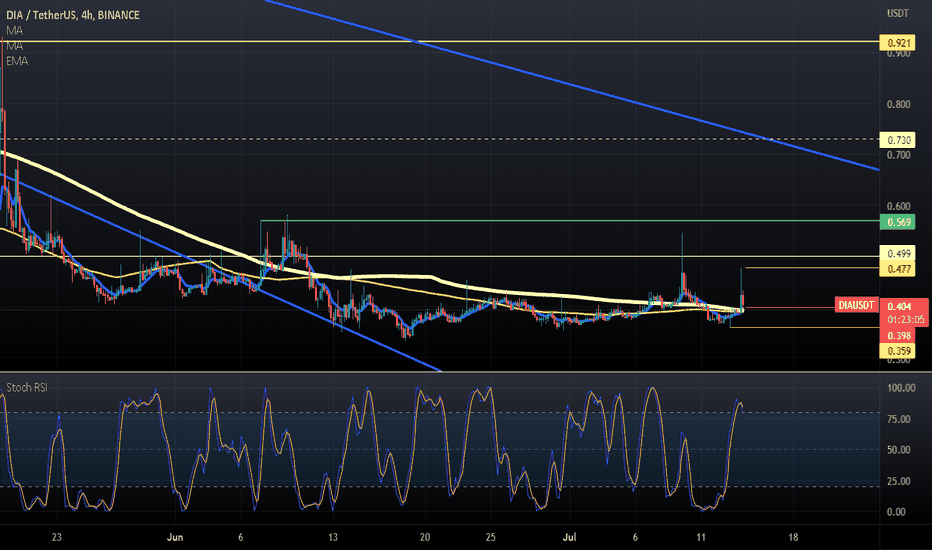Open the Stoch RSI indicator legend
Screen dimensions: 932x550
pos(27,388)
